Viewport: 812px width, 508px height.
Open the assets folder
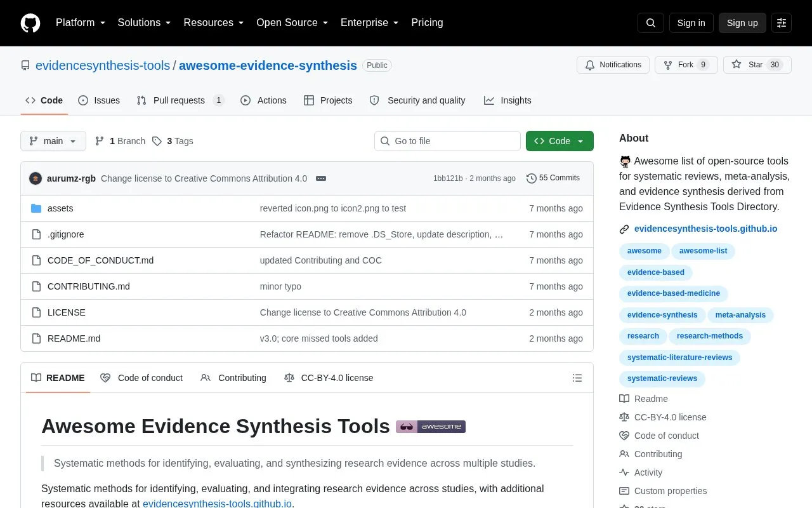click(x=60, y=208)
